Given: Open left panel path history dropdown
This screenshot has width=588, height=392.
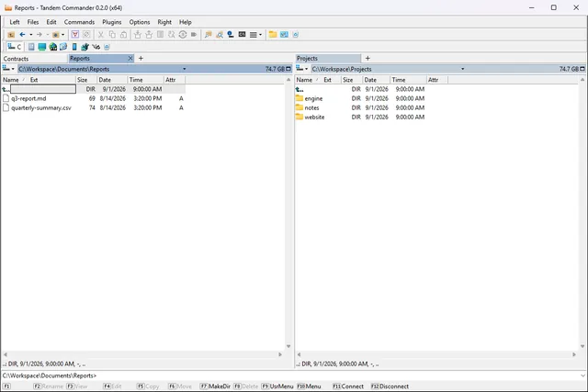Looking at the screenshot, I should coord(184,69).
